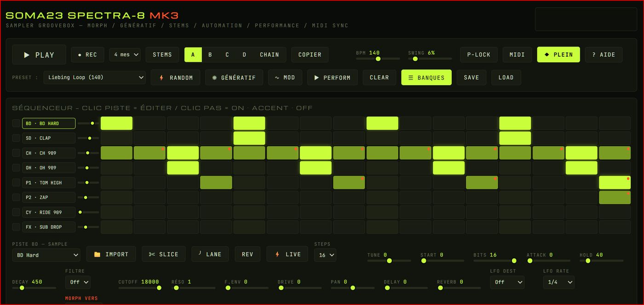Select the CH · CH 909 track
The width and height of the screenshot is (644, 305).
[49, 153]
